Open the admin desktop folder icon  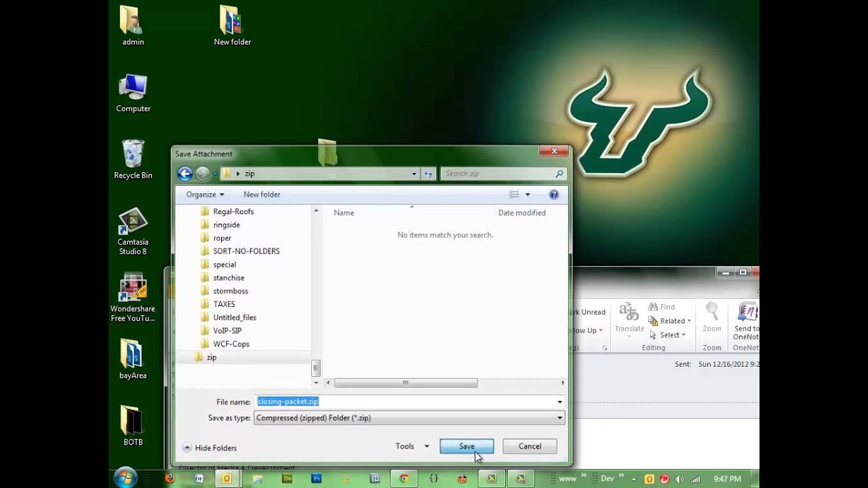133,26
